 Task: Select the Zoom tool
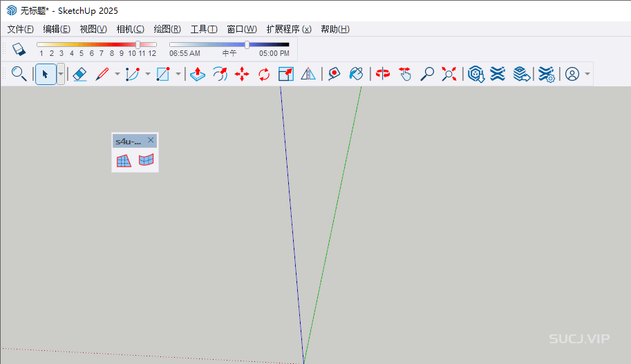click(427, 74)
